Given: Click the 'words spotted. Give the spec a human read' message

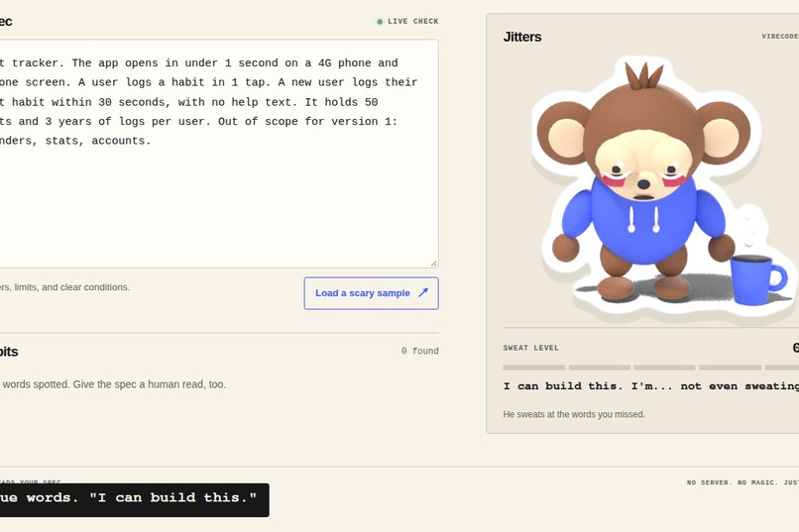Looking at the screenshot, I should (113, 384).
